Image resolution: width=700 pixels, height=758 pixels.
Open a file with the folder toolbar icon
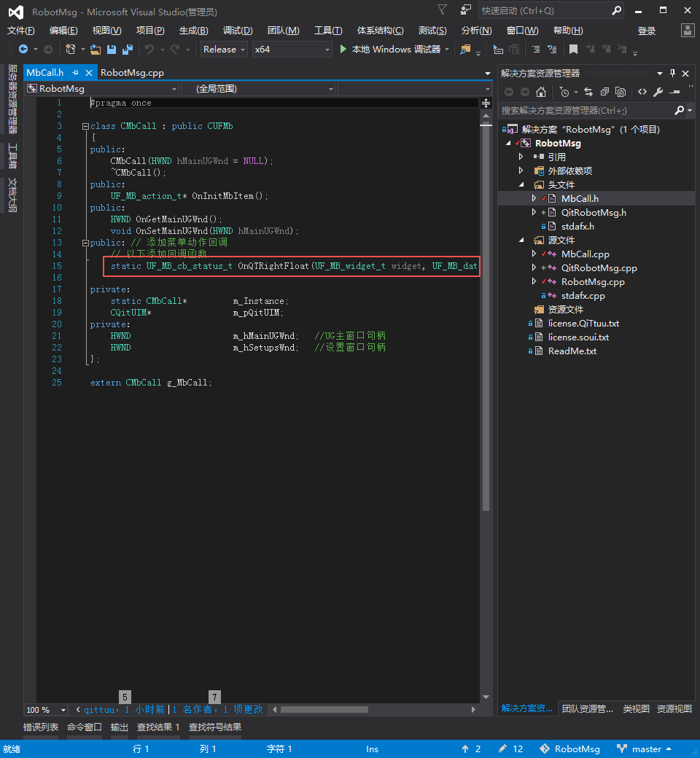point(96,50)
